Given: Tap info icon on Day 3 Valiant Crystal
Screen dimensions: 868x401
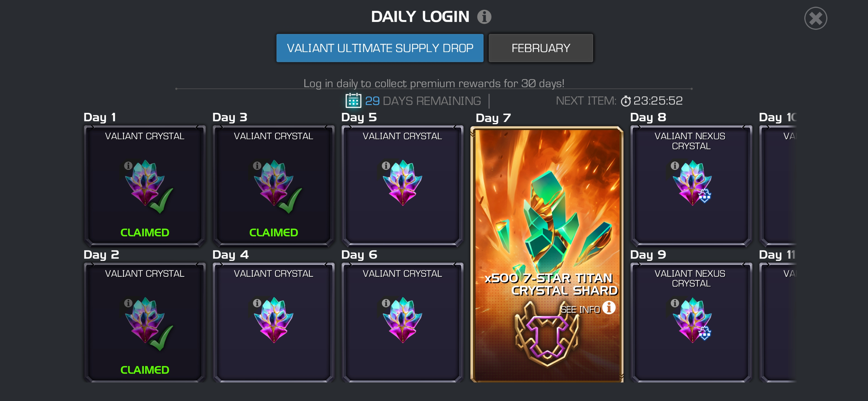Looking at the screenshot, I should [257, 166].
